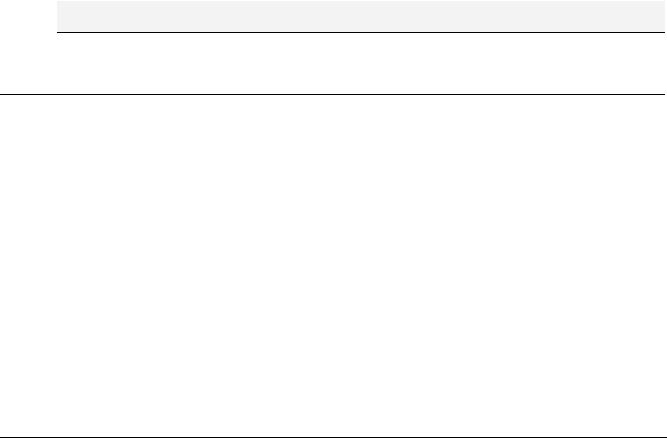Click the large empty white content area
667x438 pixels.
coord(332,266)
